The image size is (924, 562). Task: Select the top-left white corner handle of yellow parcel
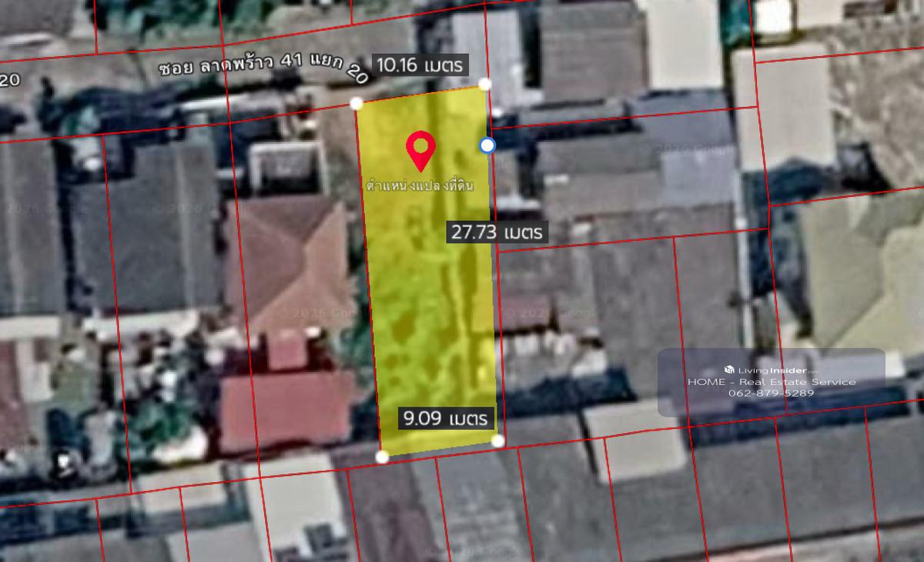(357, 103)
